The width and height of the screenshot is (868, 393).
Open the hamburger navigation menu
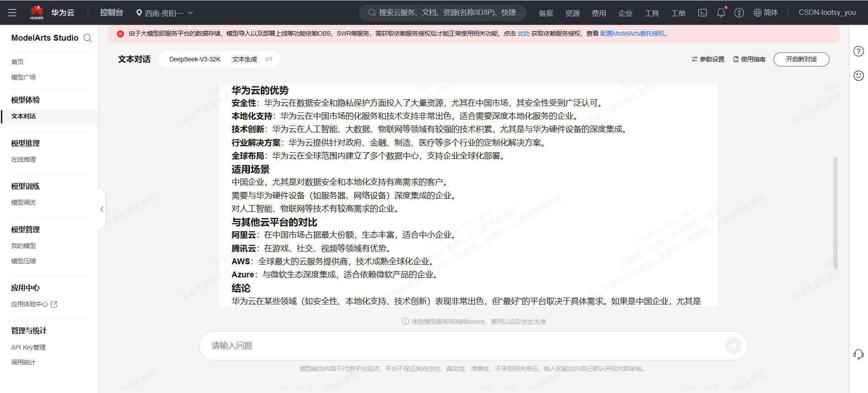click(12, 13)
